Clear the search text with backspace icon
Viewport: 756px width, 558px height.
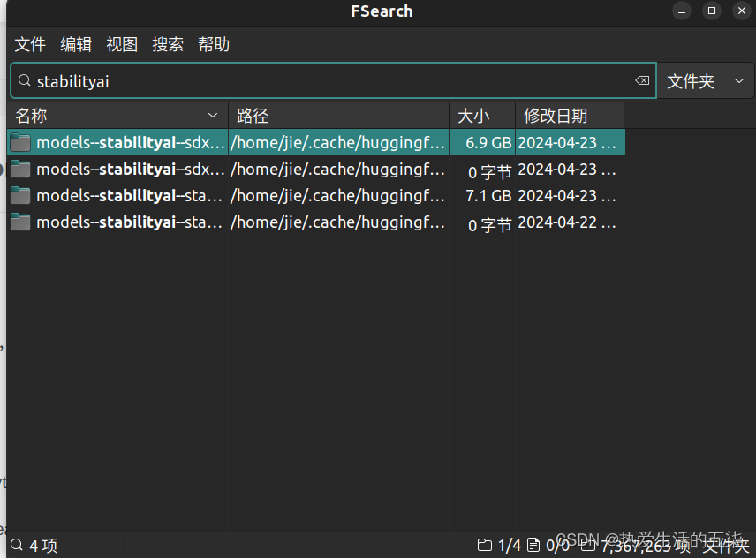(x=642, y=80)
